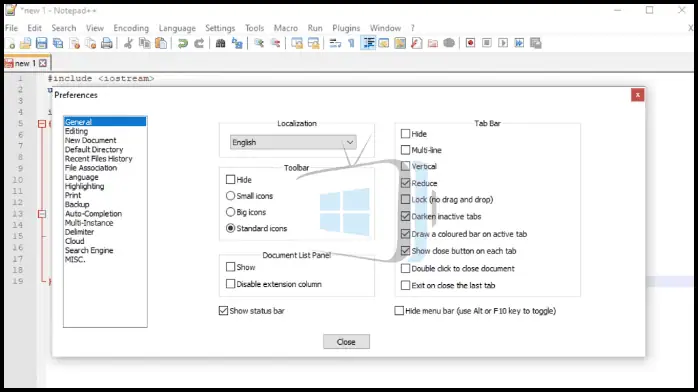
Task: Click the Save file toolbar icon
Action: (41, 43)
